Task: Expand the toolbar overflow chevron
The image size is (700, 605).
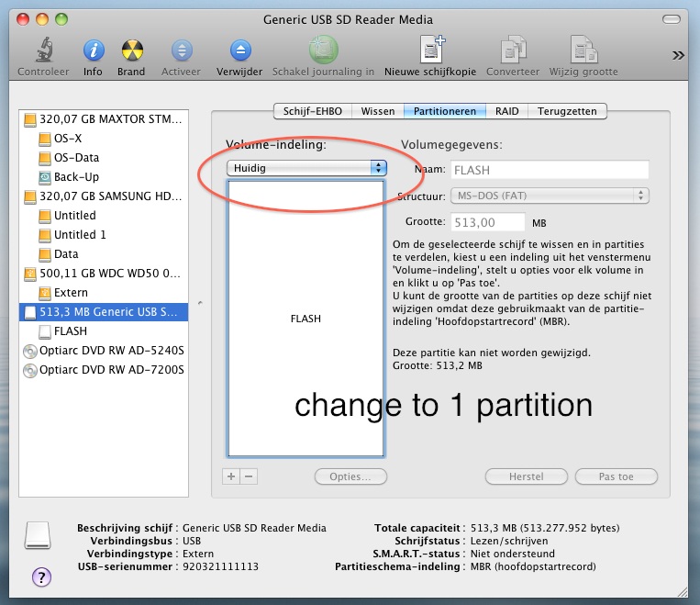Action: coord(678,56)
